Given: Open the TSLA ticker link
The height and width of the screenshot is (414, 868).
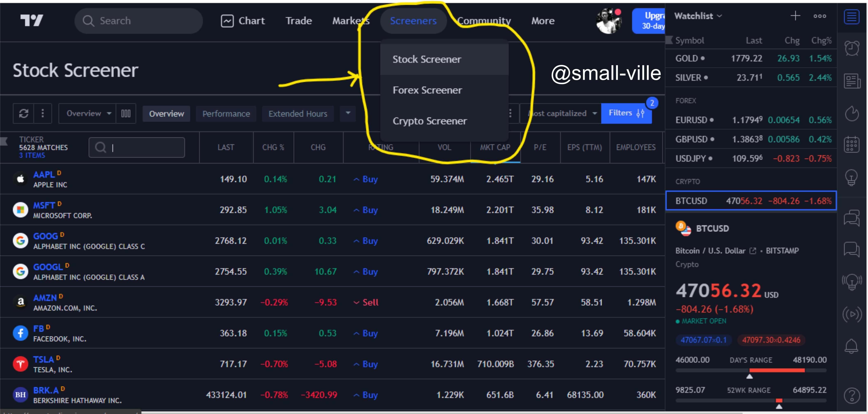Looking at the screenshot, I should click(43, 360).
